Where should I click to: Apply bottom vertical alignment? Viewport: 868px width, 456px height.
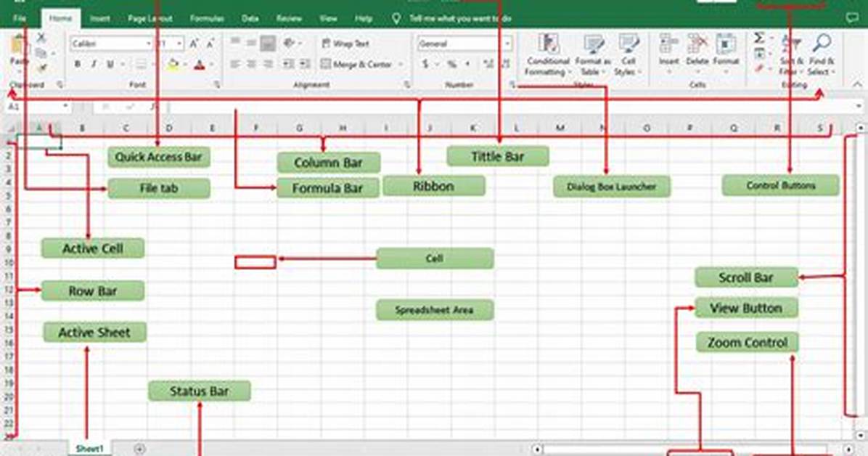tap(268, 42)
